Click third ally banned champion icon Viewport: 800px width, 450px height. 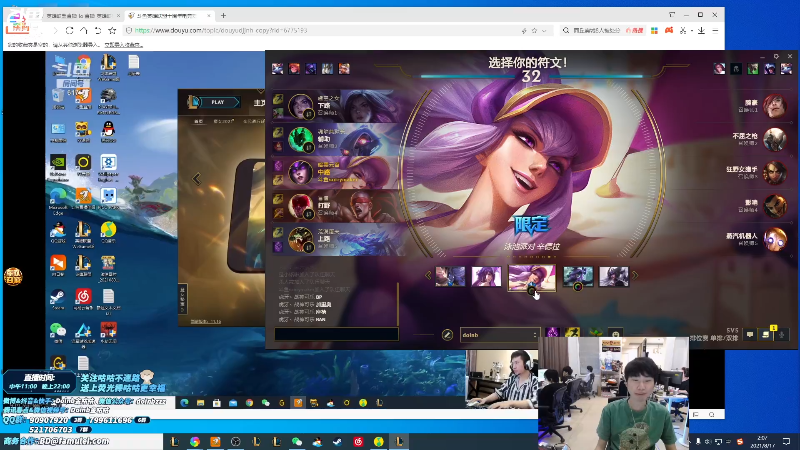pyautogui.click(x=311, y=68)
